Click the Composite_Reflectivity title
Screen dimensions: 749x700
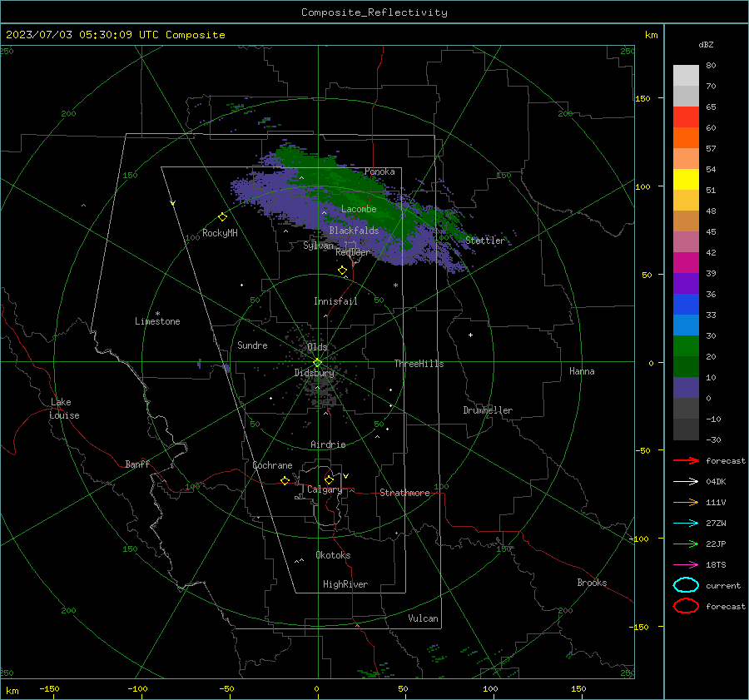pyautogui.click(x=374, y=12)
